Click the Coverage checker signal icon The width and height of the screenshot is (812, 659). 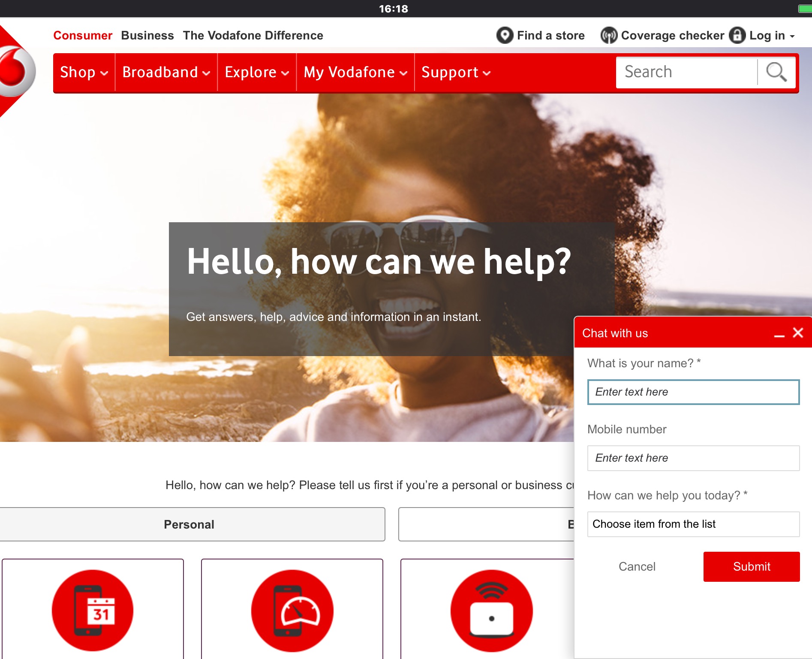point(609,35)
